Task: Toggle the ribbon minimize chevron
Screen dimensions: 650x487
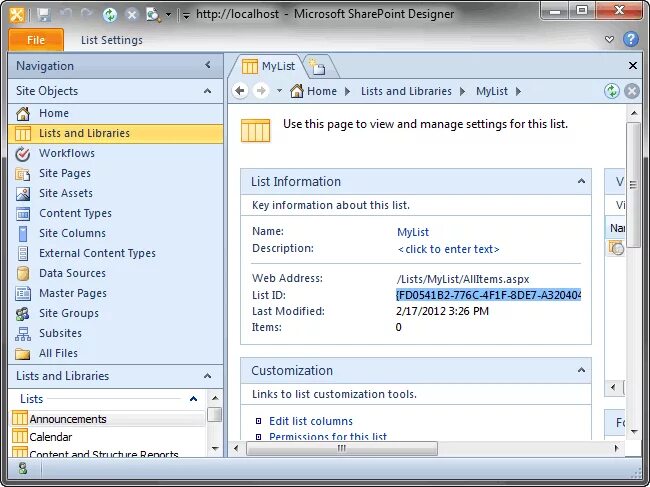Action: (x=609, y=39)
